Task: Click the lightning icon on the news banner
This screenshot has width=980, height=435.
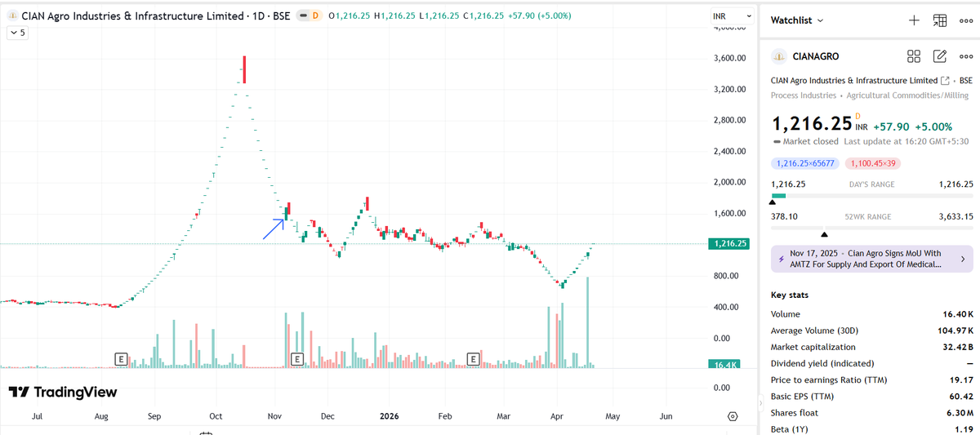Action: 782,259
